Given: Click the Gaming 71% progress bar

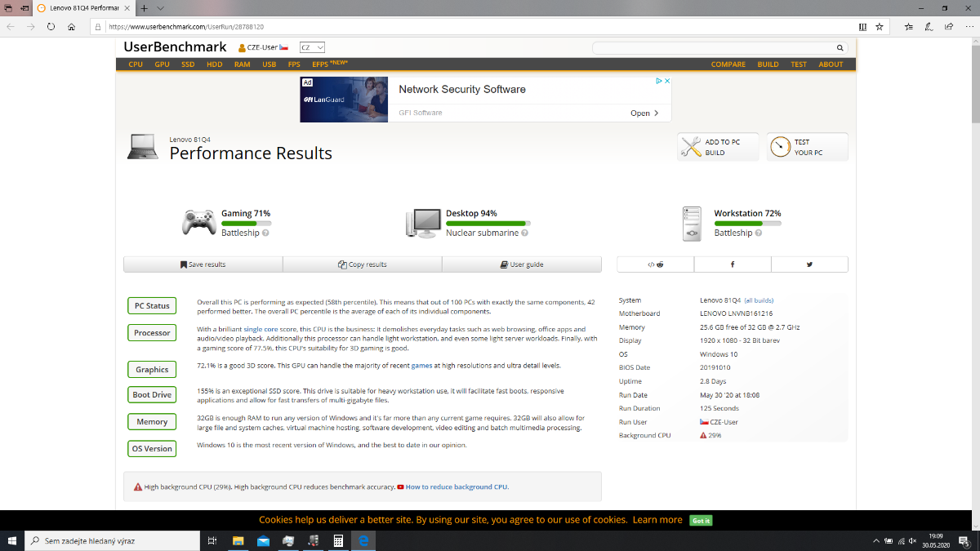Looking at the screenshot, I should 246,223.
